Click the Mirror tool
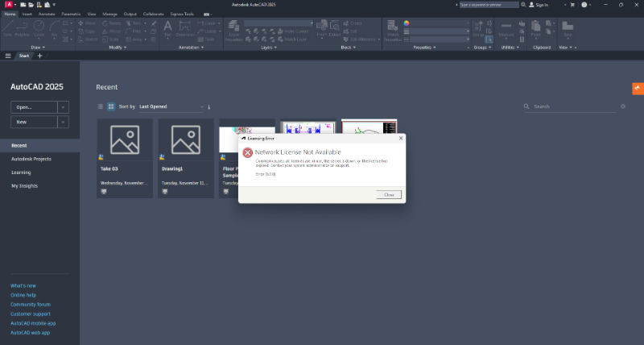Viewport: 644px width, 345px height. pyautogui.click(x=111, y=31)
